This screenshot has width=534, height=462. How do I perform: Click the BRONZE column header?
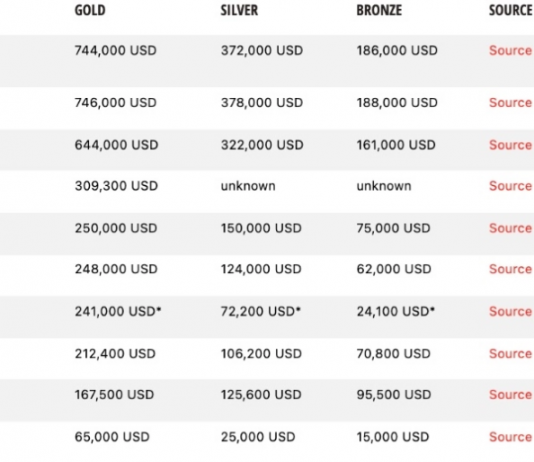[379, 10]
